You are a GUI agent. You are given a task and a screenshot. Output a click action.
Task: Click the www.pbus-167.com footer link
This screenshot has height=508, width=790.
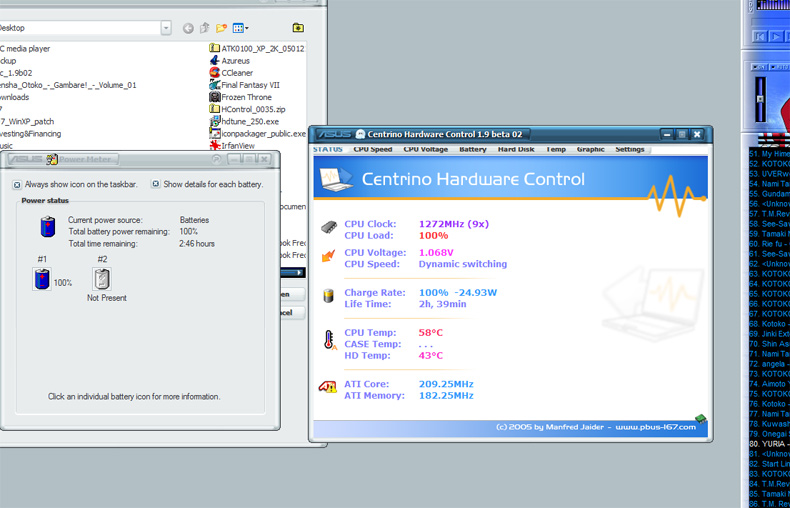click(655, 427)
